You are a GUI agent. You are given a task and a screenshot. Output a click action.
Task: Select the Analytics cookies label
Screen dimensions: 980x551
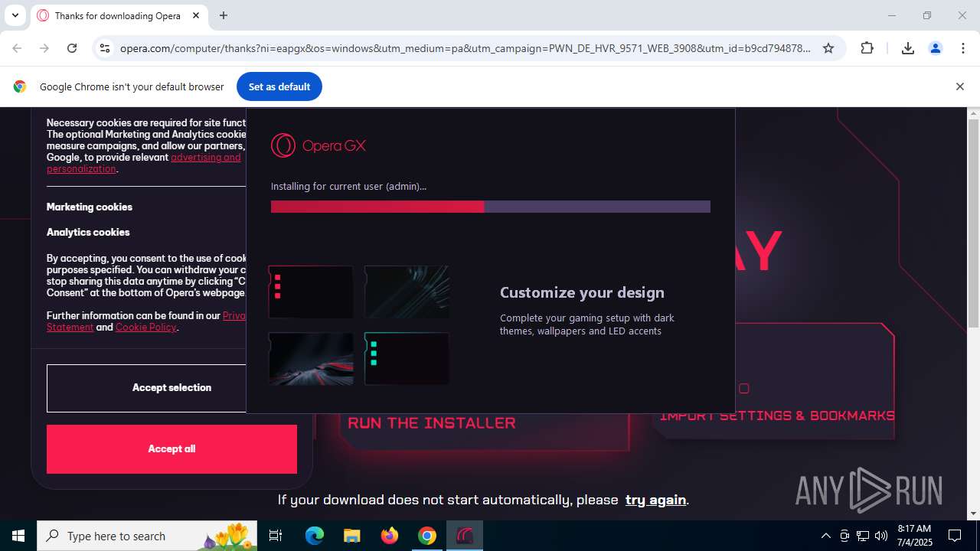point(88,232)
